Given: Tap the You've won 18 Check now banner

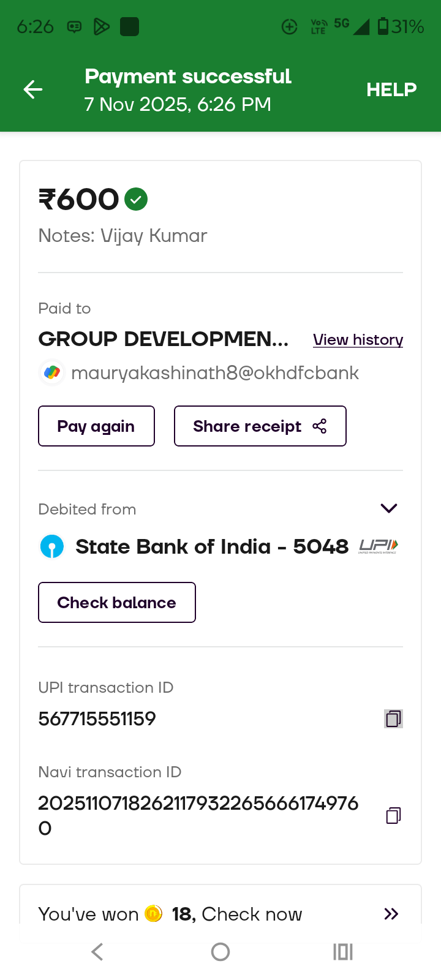Looking at the screenshot, I should tap(221, 914).
